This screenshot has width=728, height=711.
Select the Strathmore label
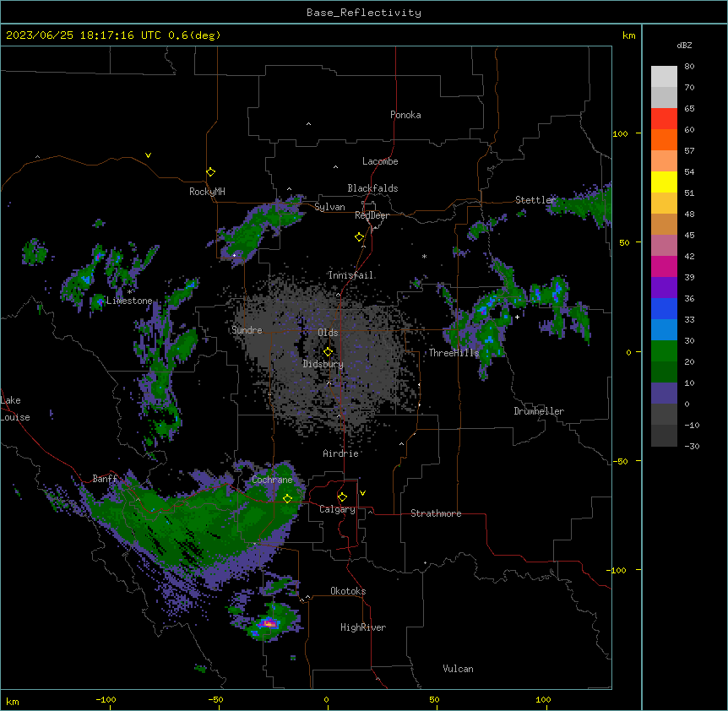436,513
